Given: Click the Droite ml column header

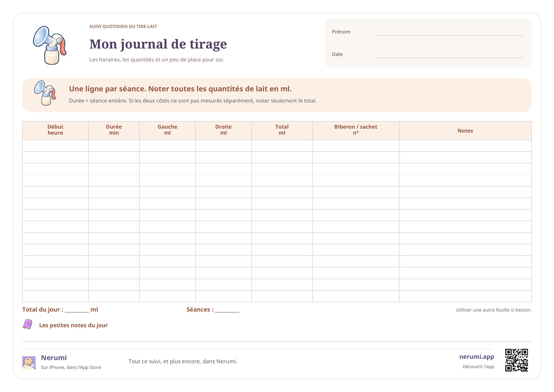Looking at the screenshot, I should [223, 130].
